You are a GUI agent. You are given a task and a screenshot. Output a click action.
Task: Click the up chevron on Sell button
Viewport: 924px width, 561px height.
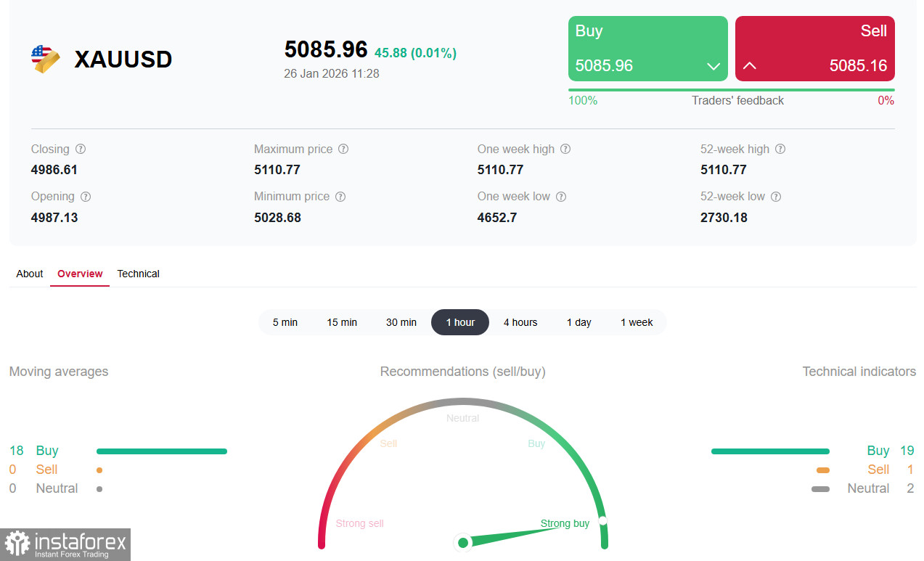coord(750,66)
